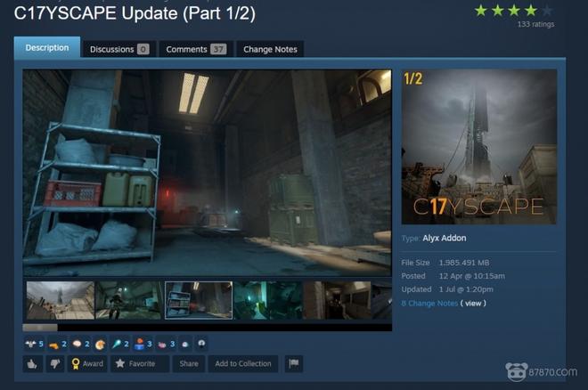Click the Award ribbon button
Viewport: 588px width, 390px height.
pos(87,364)
